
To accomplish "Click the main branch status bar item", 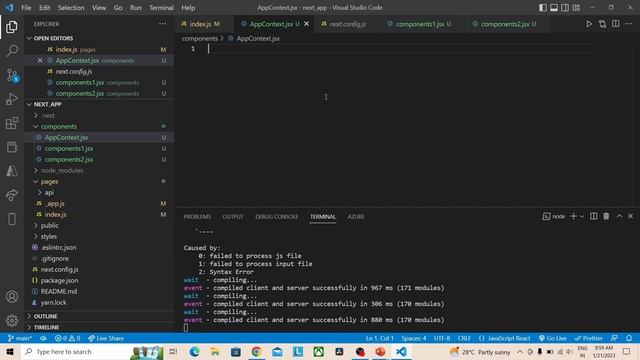I will [20, 338].
